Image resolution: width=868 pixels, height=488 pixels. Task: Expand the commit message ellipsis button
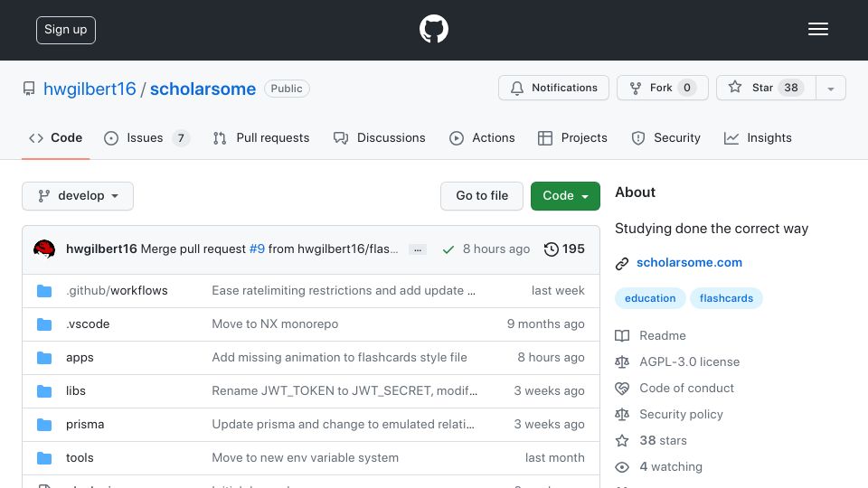point(418,249)
